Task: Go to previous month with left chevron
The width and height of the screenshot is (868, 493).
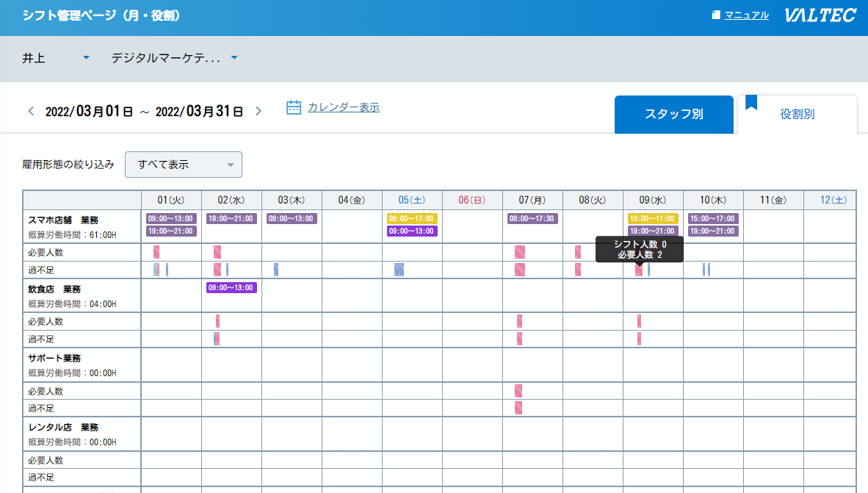Action: point(31,112)
